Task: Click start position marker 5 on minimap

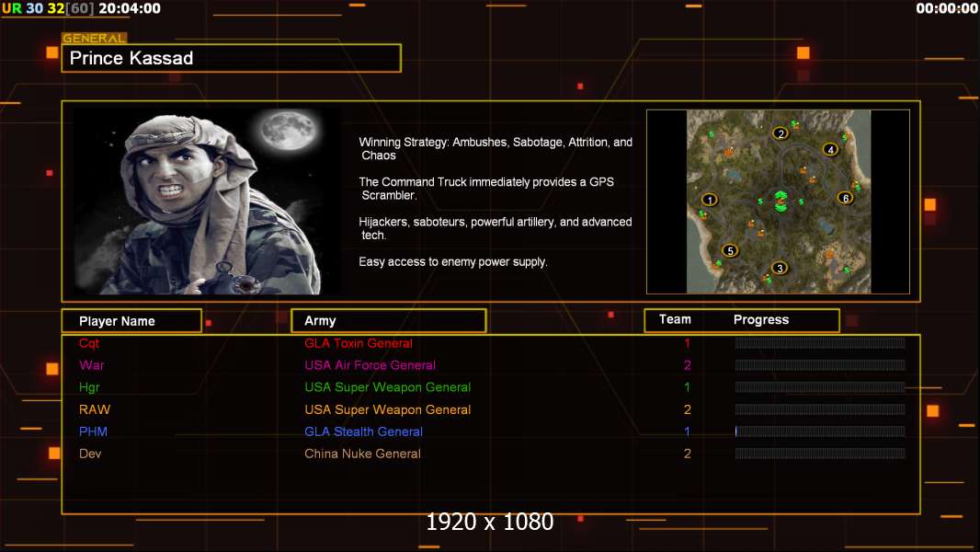Action: [730, 250]
